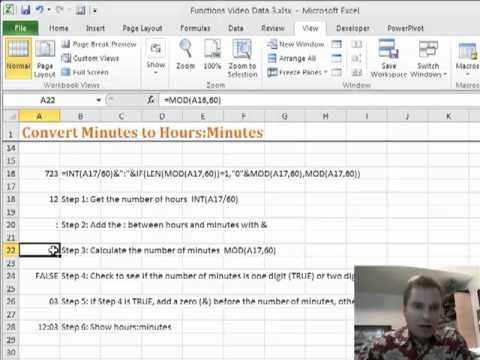The image size is (480, 360).
Task: Select cell A18 showing 12
Action: [40, 199]
